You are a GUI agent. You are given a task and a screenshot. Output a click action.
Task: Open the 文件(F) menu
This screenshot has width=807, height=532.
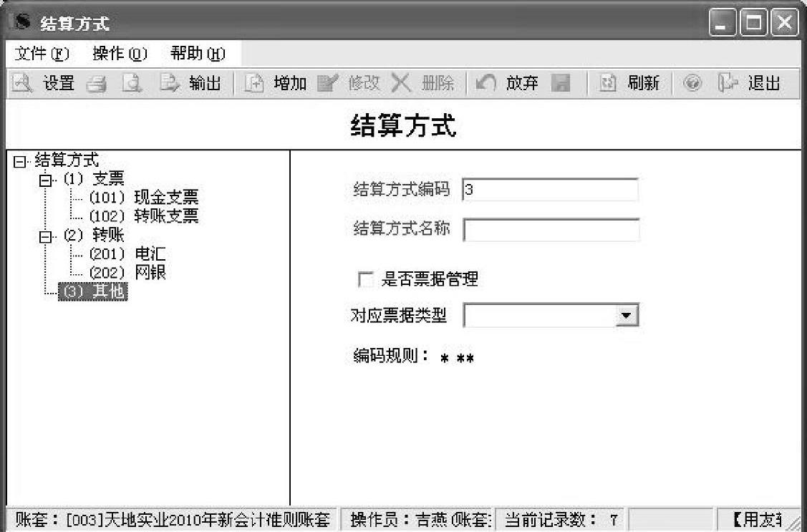coord(42,54)
